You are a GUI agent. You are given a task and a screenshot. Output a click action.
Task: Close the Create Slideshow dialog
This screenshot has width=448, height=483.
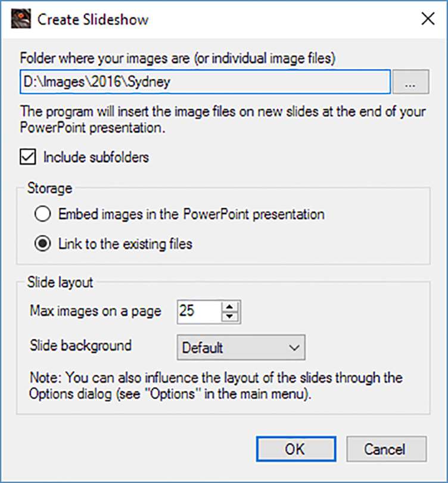point(427,19)
